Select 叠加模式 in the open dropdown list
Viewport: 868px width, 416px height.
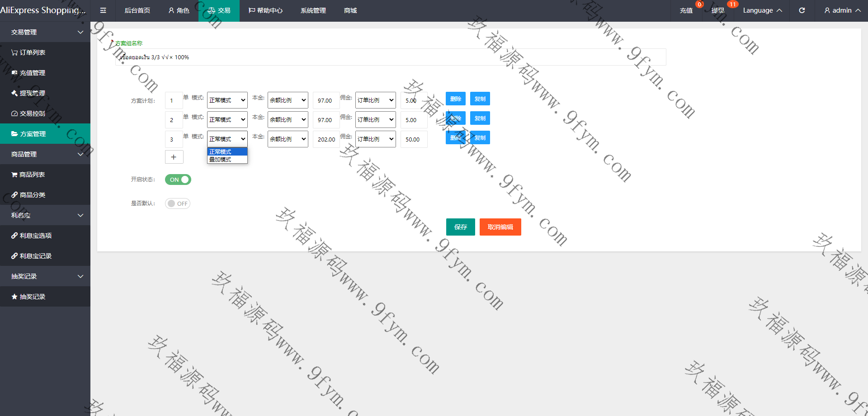pyautogui.click(x=227, y=160)
